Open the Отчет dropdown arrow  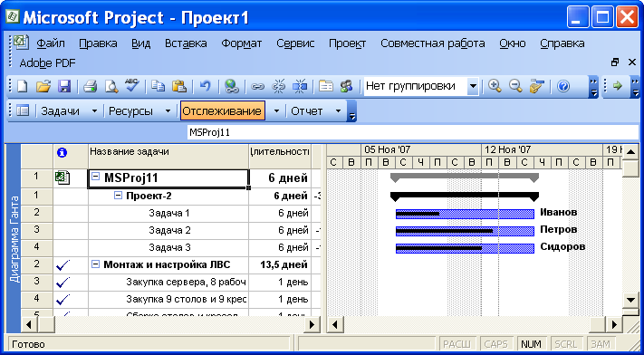pyautogui.click(x=338, y=110)
